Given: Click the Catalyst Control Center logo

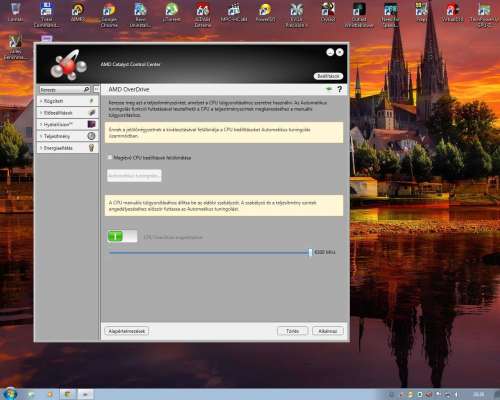Looking at the screenshot, I should tap(69, 65).
